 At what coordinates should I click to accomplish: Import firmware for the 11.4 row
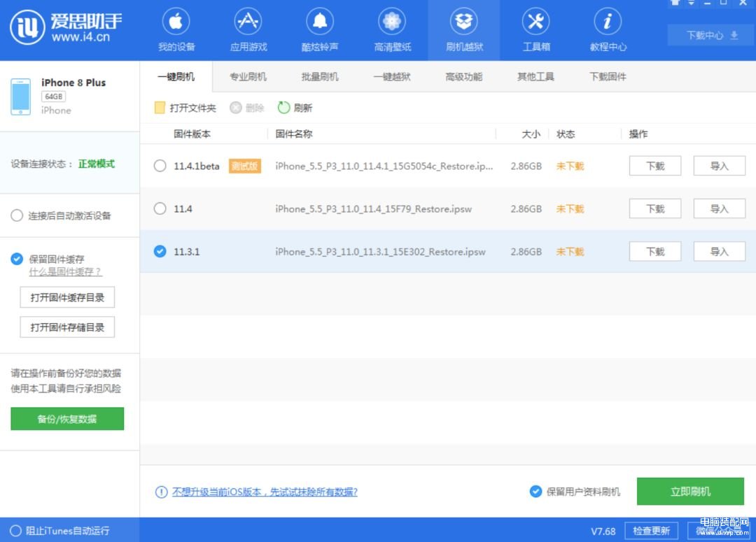pyautogui.click(x=720, y=208)
